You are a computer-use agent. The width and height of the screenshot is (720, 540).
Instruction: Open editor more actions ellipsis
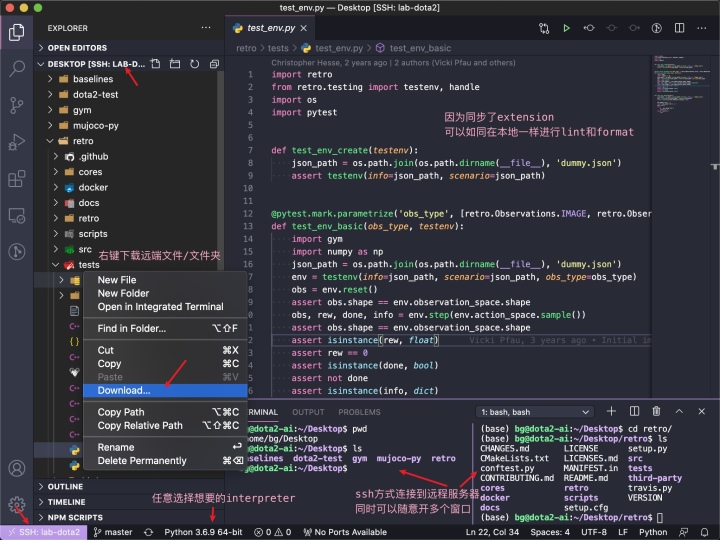click(x=702, y=28)
